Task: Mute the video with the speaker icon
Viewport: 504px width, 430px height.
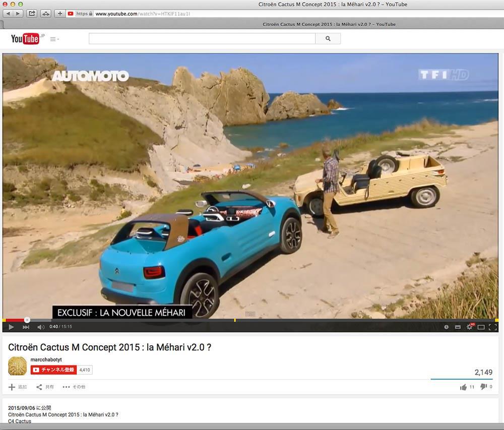Action: pos(41,327)
